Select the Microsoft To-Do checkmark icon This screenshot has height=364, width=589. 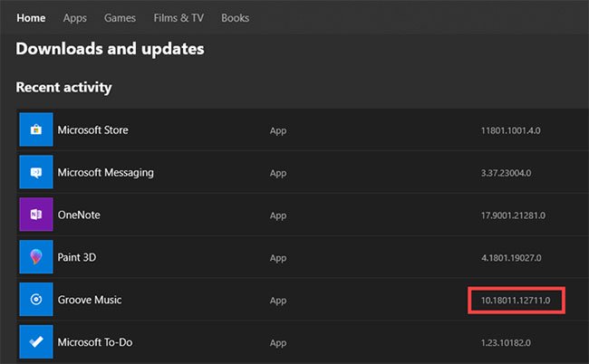[36, 341]
